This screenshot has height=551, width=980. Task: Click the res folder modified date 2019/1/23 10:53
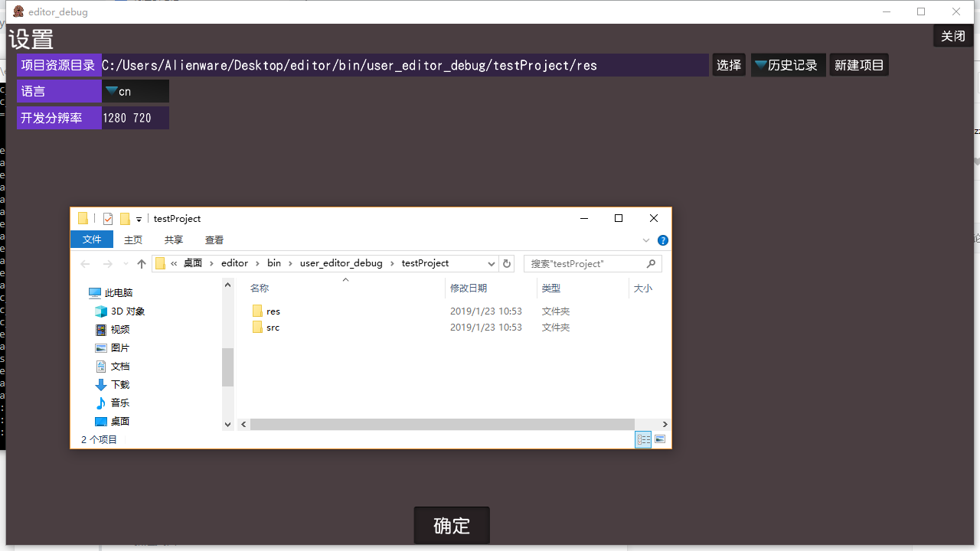coord(486,311)
